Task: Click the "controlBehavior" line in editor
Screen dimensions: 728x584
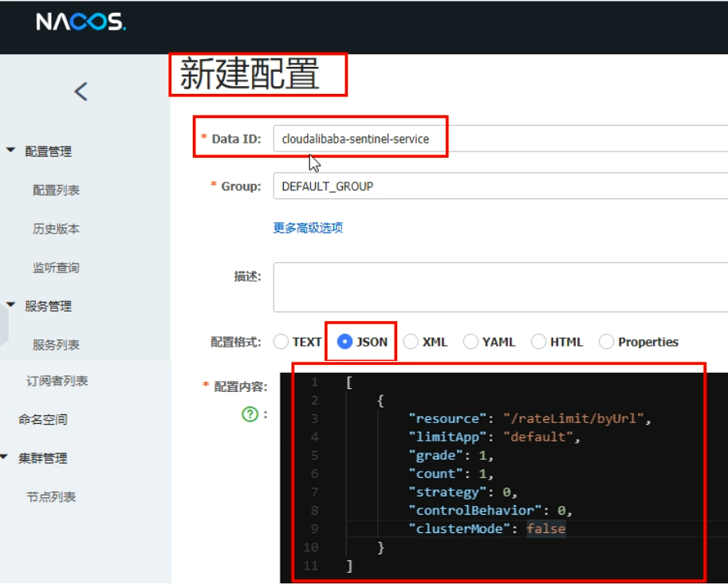Action: tap(490, 511)
